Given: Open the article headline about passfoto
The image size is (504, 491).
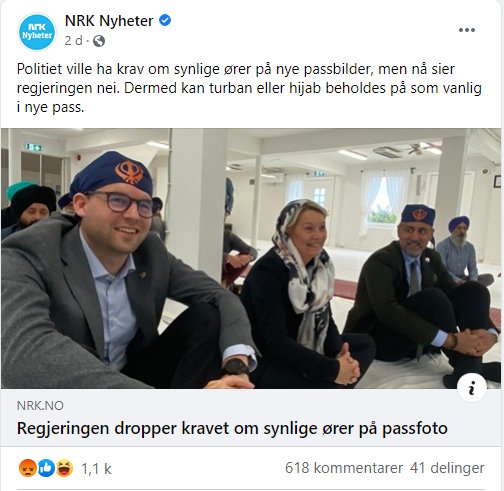Looking at the screenshot, I should (232, 428).
